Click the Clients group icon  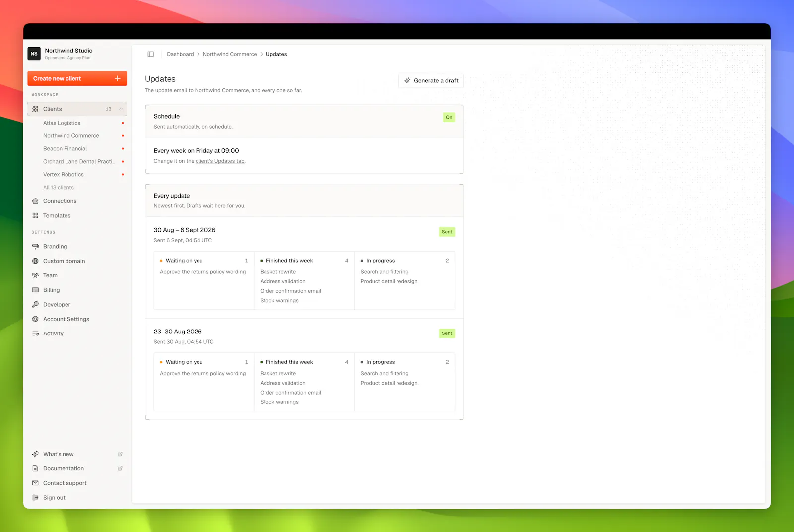[x=35, y=109]
